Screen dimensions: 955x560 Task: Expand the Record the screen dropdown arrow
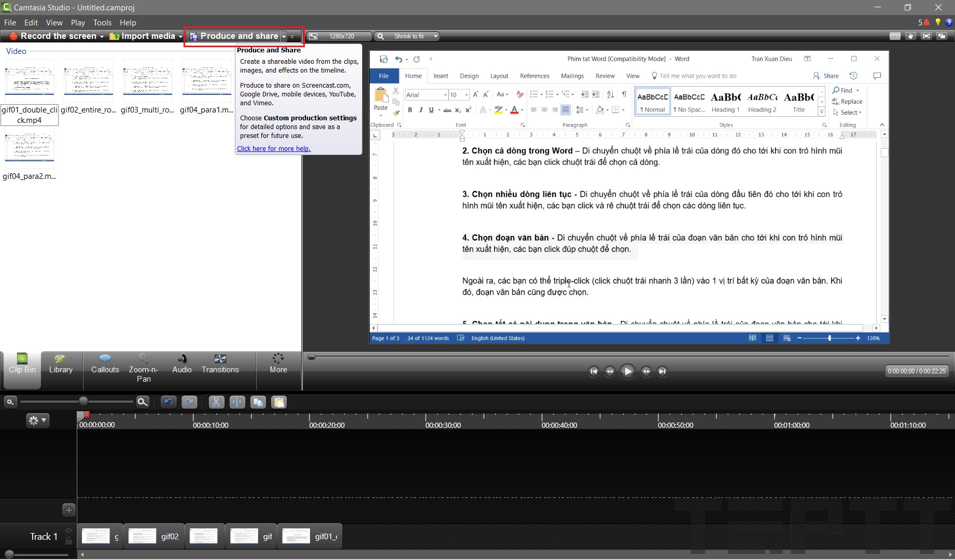point(102,36)
